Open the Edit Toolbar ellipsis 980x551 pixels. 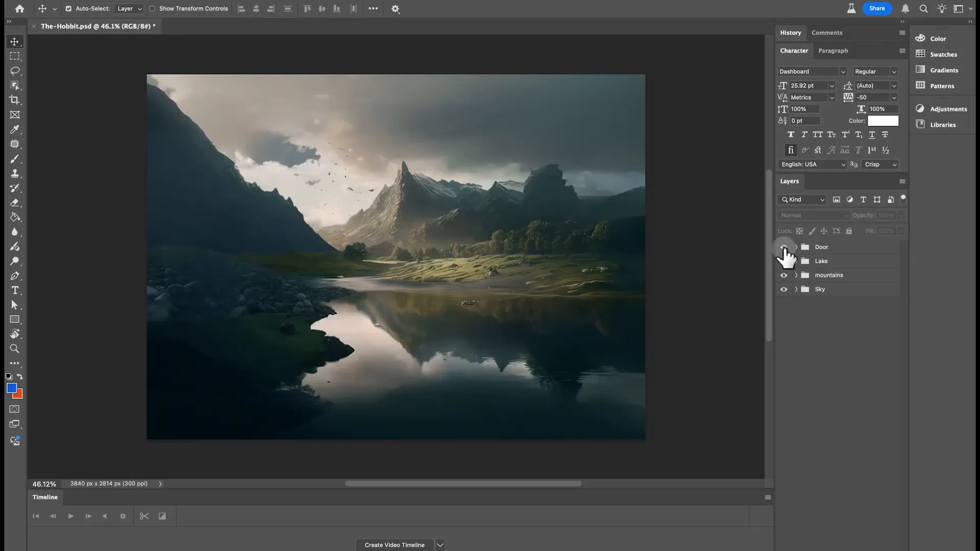14,364
